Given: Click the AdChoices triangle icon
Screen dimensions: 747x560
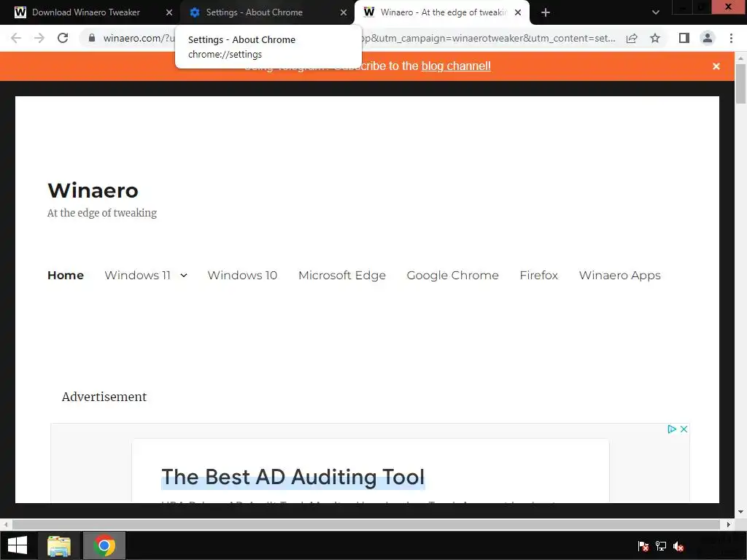Looking at the screenshot, I should [x=672, y=429].
